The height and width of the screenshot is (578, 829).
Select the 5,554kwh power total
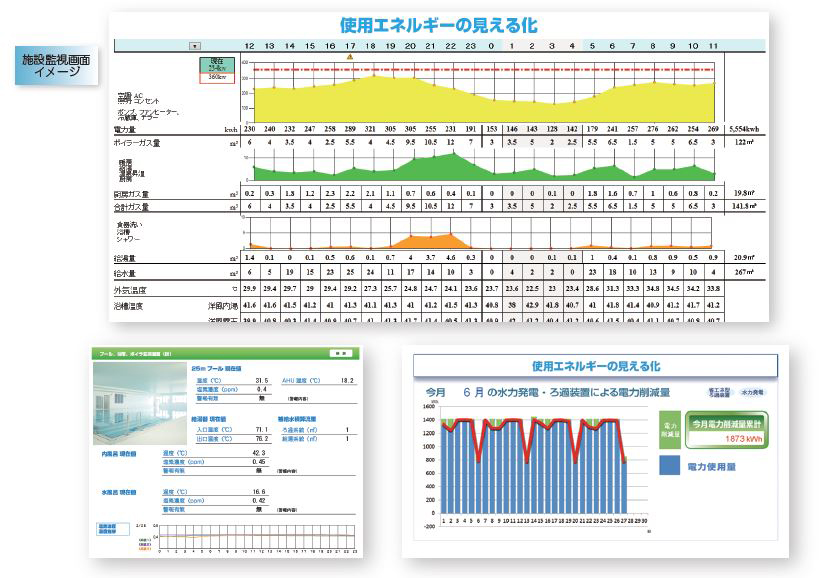click(744, 129)
